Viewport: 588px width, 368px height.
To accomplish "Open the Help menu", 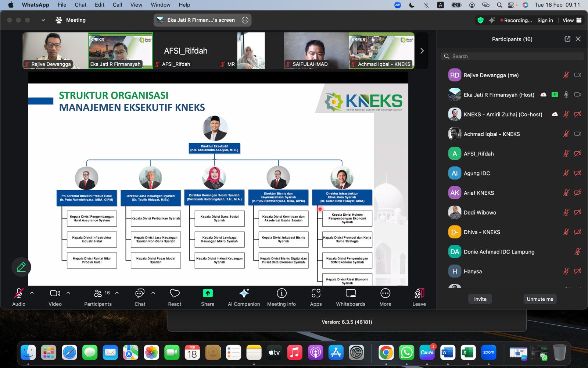I will pyautogui.click(x=184, y=5).
